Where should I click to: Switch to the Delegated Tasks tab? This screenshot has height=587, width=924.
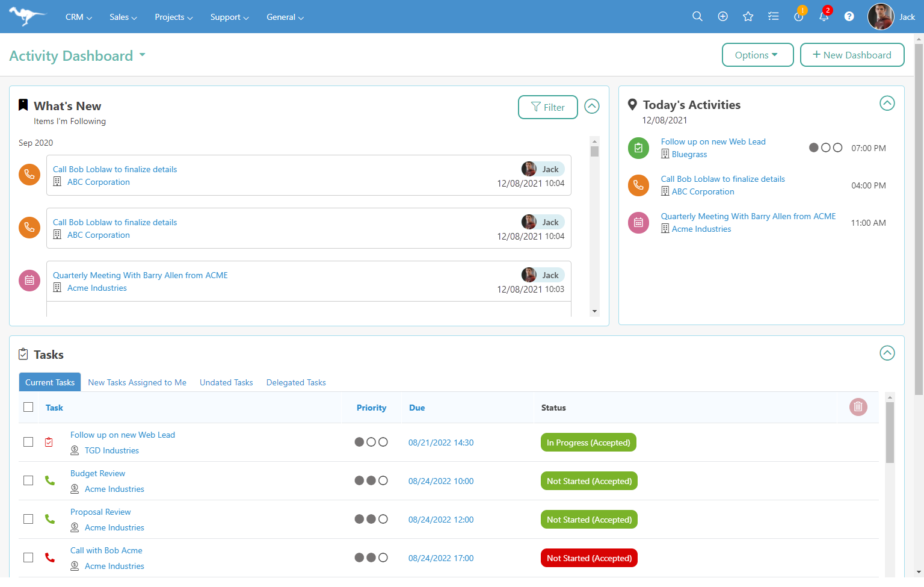click(x=296, y=382)
